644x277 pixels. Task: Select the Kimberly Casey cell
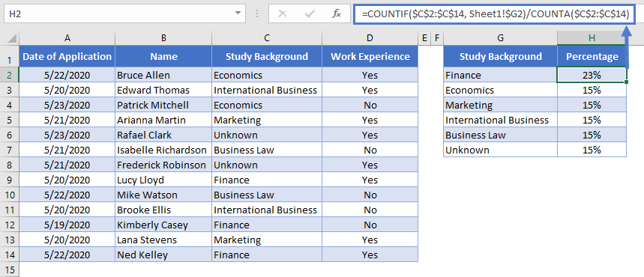(x=163, y=225)
